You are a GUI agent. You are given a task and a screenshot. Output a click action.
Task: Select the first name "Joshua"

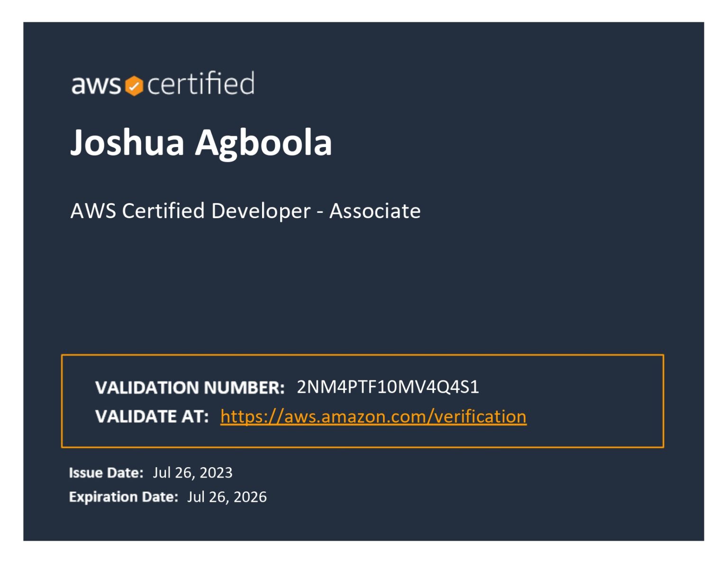pyautogui.click(x=127, y=142)
